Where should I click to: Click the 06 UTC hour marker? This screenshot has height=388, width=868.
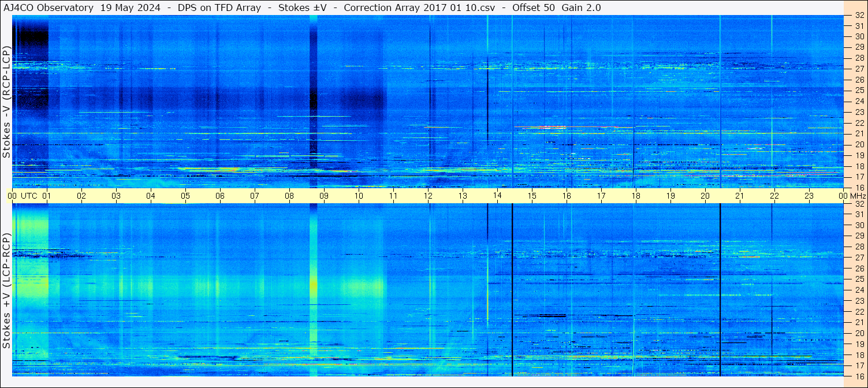pos(220,196)
